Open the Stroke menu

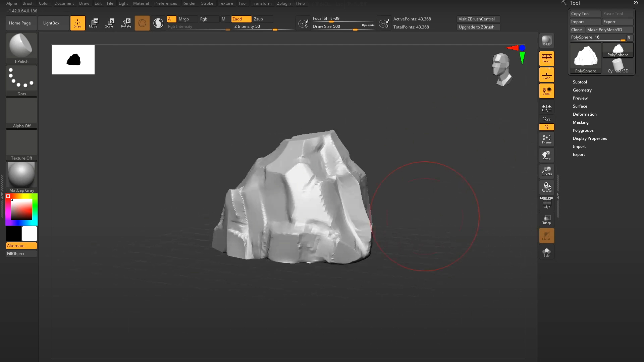click(207, 3)
